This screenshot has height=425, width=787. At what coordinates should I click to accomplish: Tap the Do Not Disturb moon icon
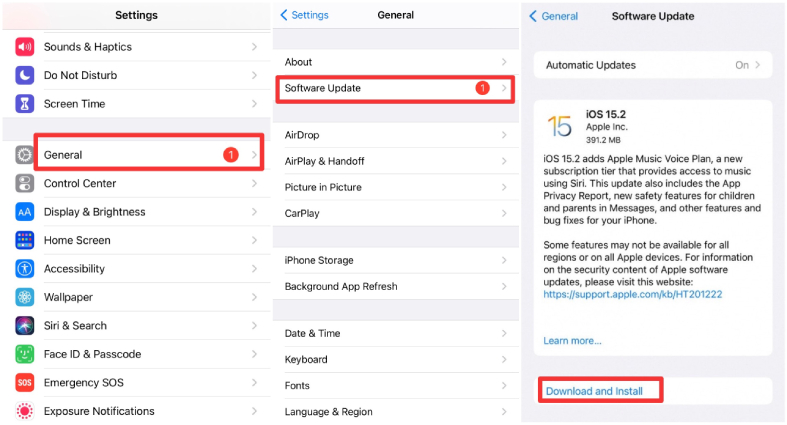pos(25,75)
